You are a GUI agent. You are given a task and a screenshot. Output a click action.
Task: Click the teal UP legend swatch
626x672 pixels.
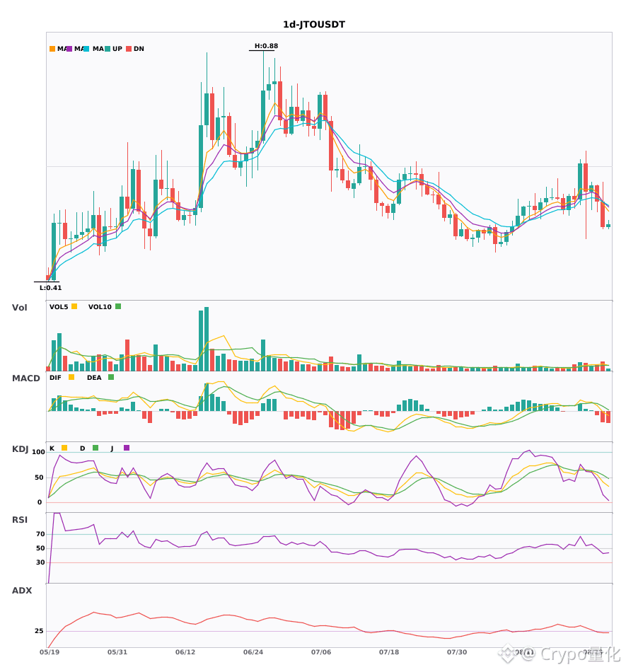point(108,49)
